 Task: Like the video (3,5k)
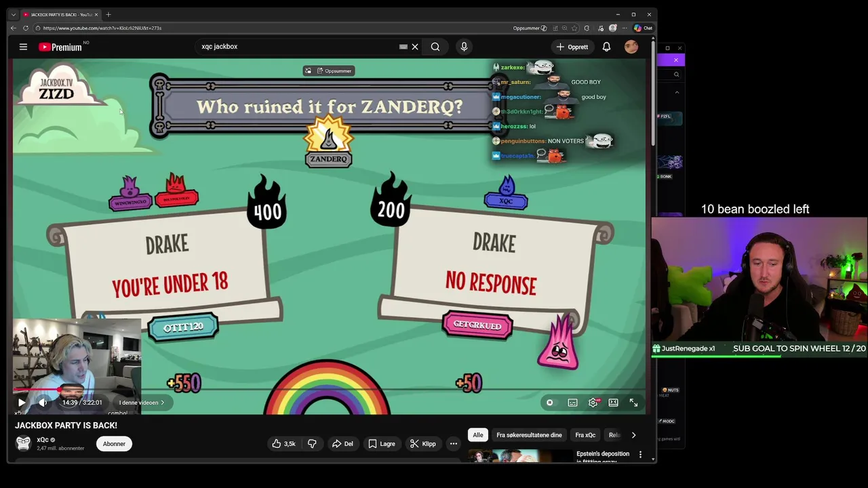point(283,444)
